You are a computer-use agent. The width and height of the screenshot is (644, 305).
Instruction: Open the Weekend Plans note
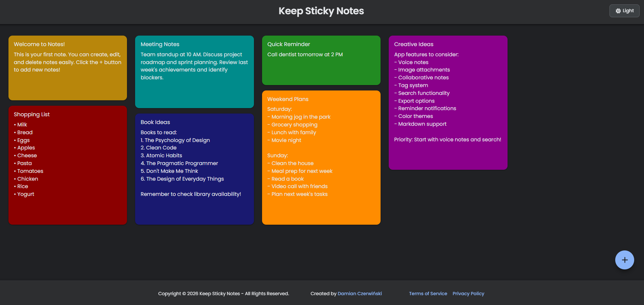pos(321,208)
